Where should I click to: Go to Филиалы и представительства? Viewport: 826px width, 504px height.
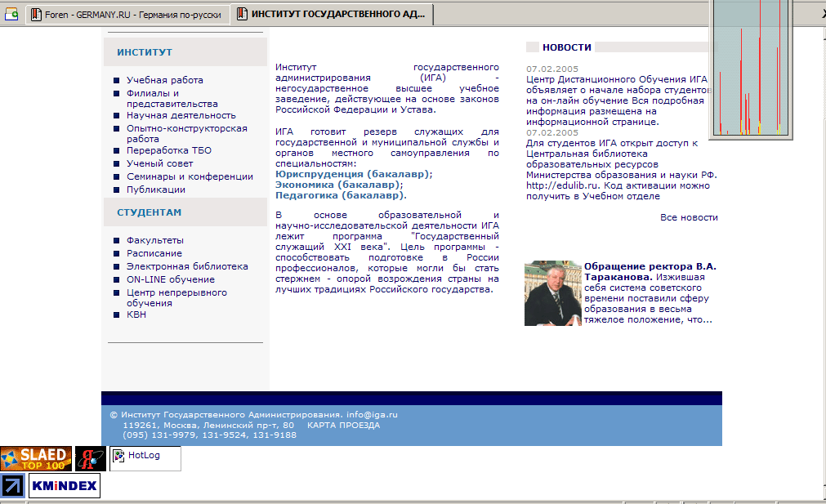point(172,99)
